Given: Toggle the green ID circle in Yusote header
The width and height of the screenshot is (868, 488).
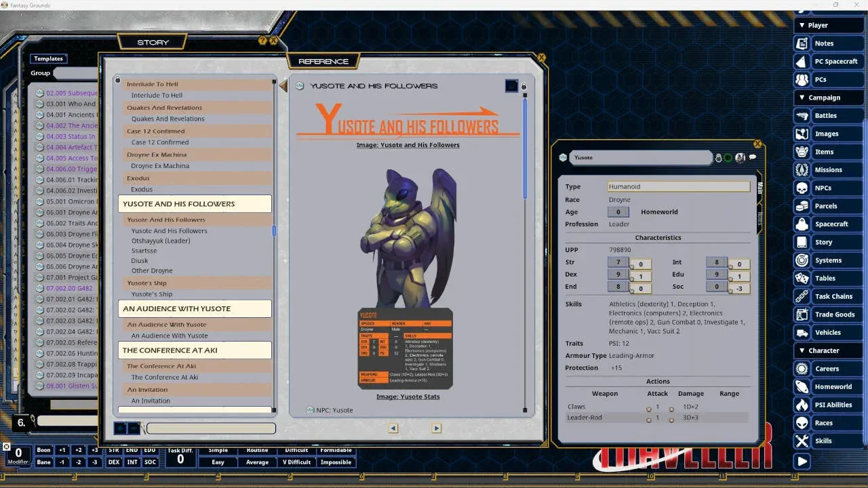Looking at the screenshot, I should click(x=728, y=158).
